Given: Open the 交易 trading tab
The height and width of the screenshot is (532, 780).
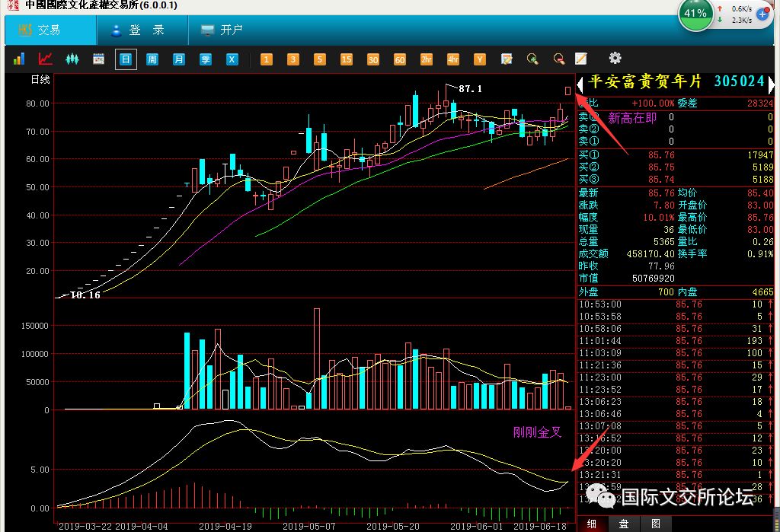Looking at the screenshot, I should coord(50,30).
